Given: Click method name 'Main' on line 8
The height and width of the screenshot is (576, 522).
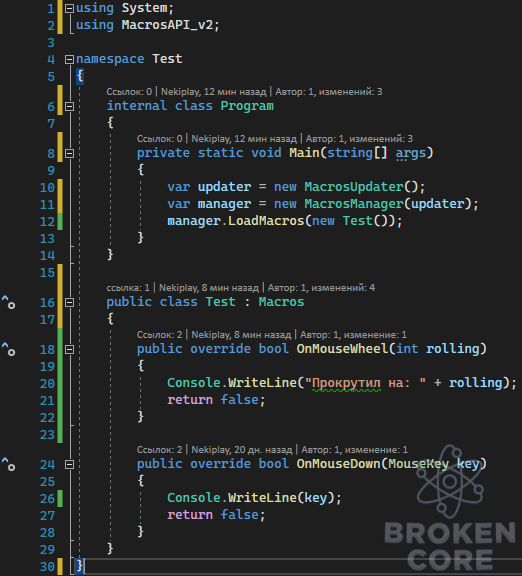Looking at the screenshot, I should tap(304, 153).
